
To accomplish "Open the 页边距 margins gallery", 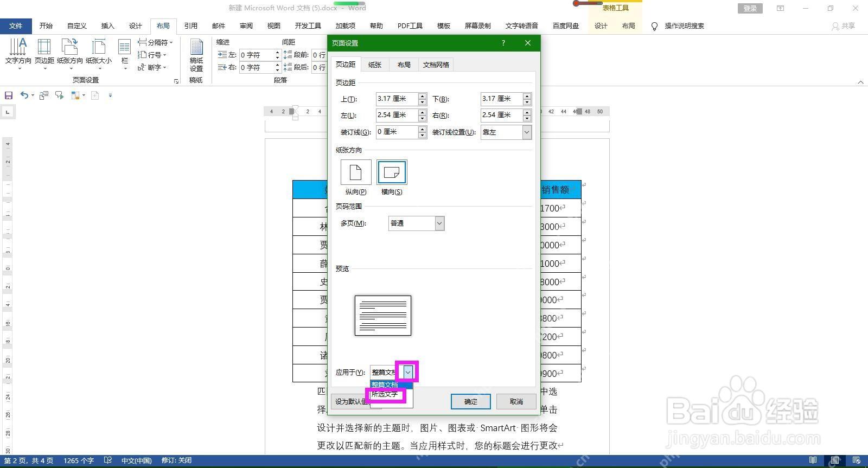I will click(x=44, y=54).
